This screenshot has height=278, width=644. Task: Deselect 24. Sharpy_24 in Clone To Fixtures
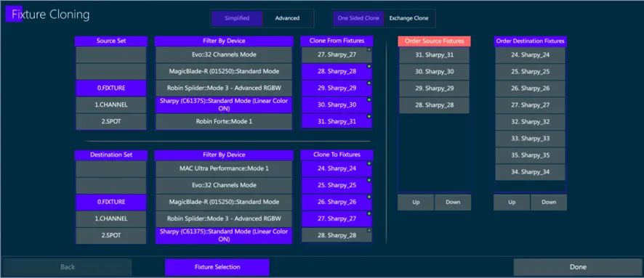click(337, 168)
